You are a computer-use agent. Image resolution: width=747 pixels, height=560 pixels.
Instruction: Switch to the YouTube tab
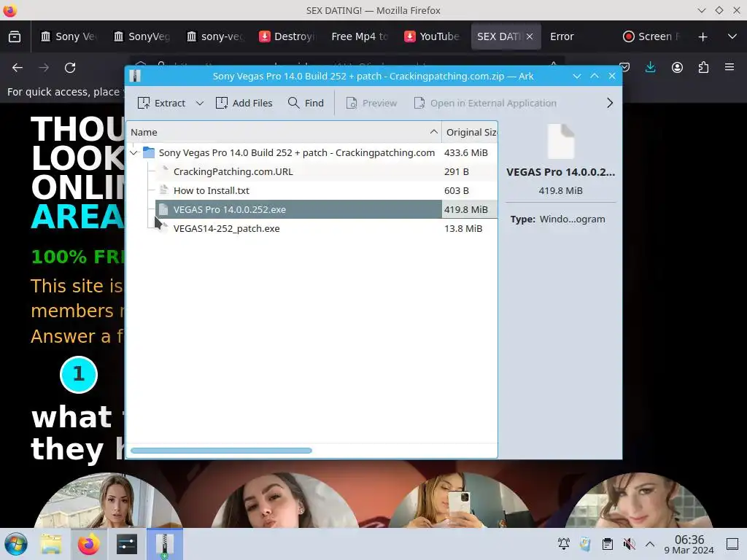point(432,36)
